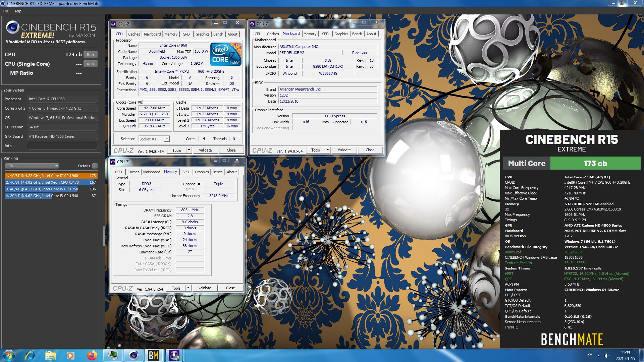The image size is (644, 362).
Task: Run the CPU multi-core benchmark
Action: coord(90,55)
